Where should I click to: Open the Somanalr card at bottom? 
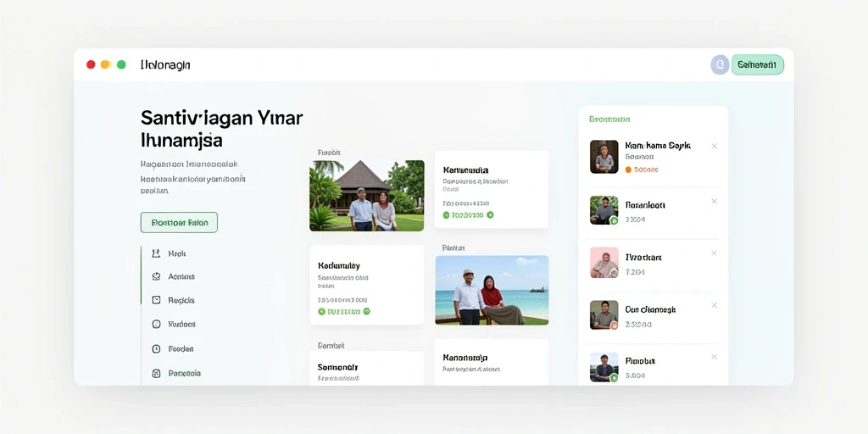(x=366, y=368)
